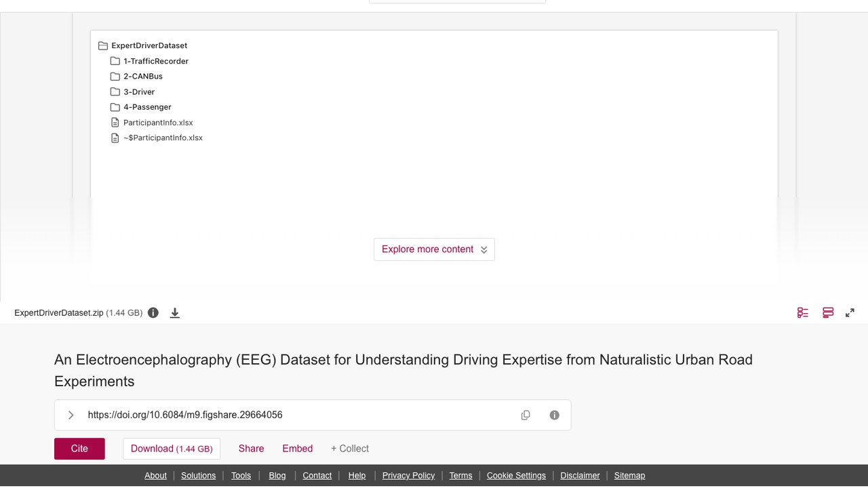Download ExpertDriverDataset.zip using arrow icon
The image size is (868, 488).
pos(175,312)
